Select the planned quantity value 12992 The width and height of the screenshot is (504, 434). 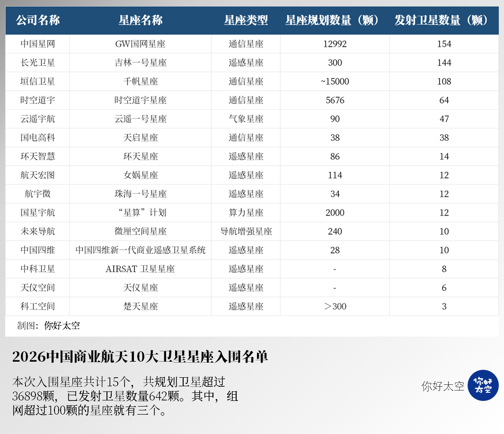tap(335, 44)
